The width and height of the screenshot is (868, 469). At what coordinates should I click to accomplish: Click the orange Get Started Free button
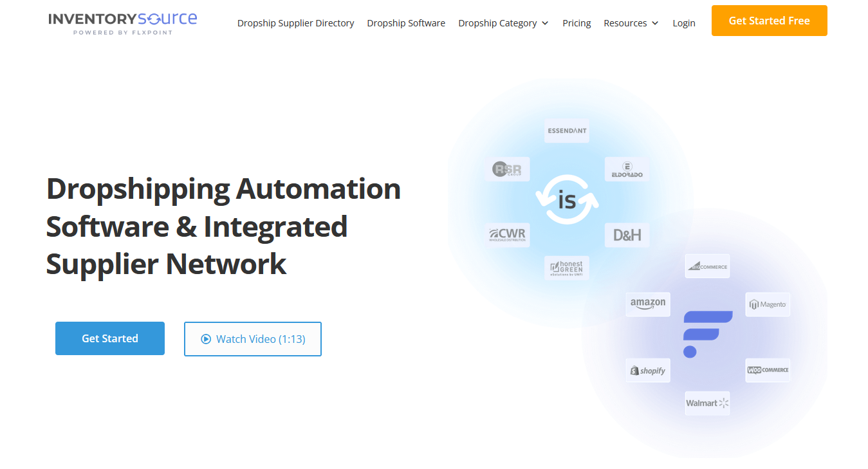[x=770, y=21]
